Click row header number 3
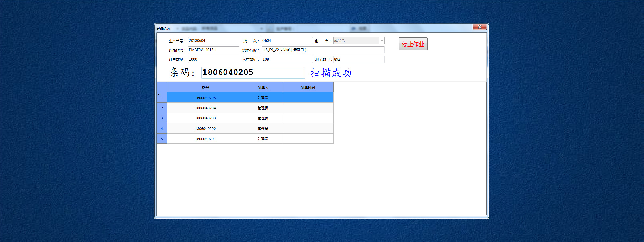 (x=162, y=118)
